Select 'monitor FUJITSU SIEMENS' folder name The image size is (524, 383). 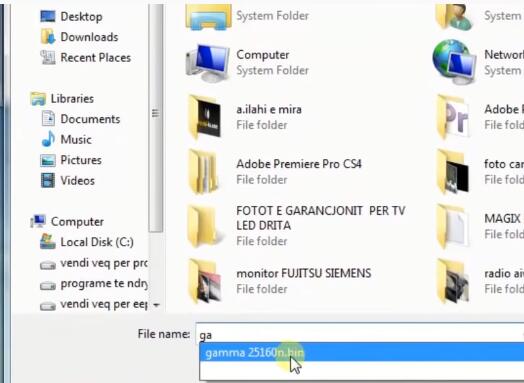pyautogui.click(x=303, y=273)
